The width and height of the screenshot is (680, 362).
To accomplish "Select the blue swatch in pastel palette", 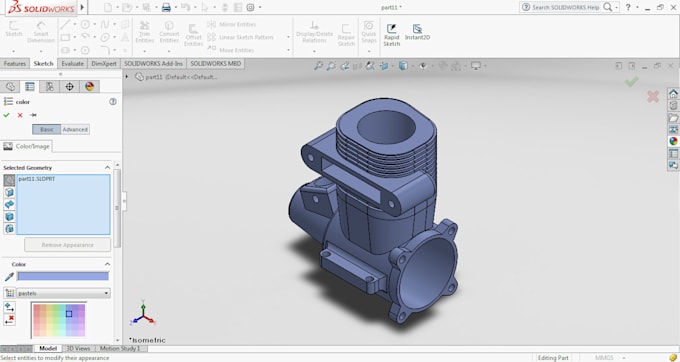I will [x=69, y=313].
